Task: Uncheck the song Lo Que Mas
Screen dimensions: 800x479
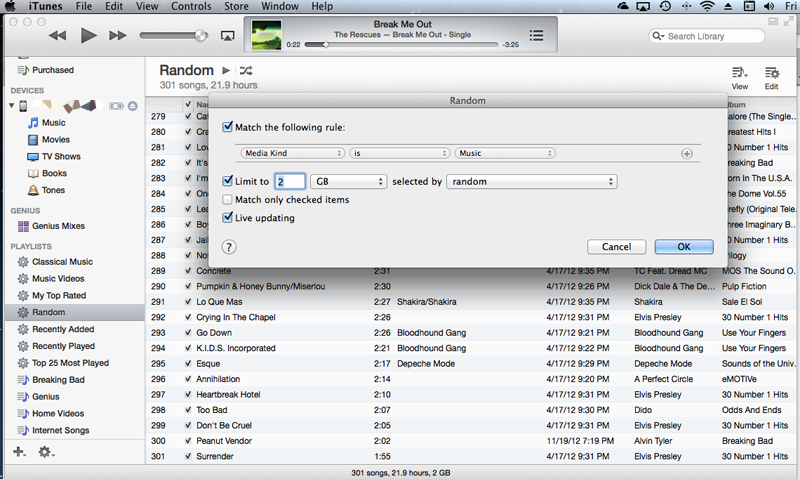Action: point(188,302)
